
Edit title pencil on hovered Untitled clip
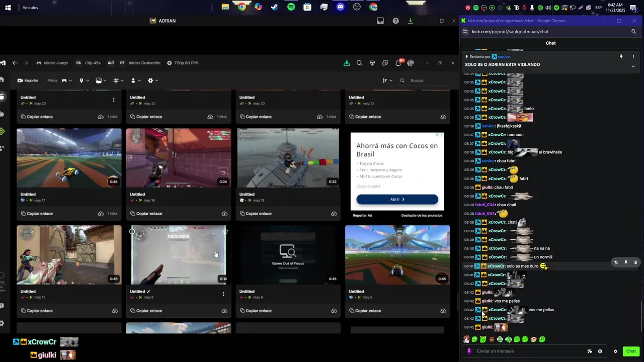pyautogui.click(x=148, y=292)
